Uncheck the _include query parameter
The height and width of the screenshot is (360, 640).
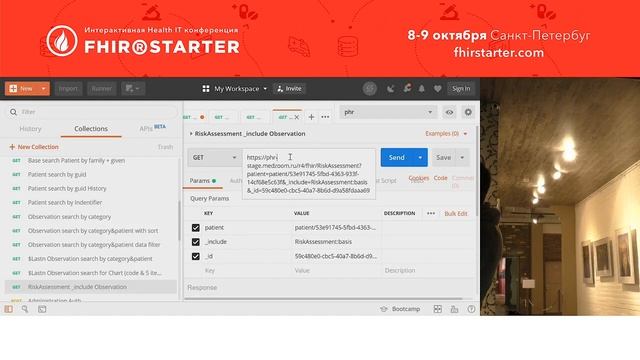tap(196, 242)
